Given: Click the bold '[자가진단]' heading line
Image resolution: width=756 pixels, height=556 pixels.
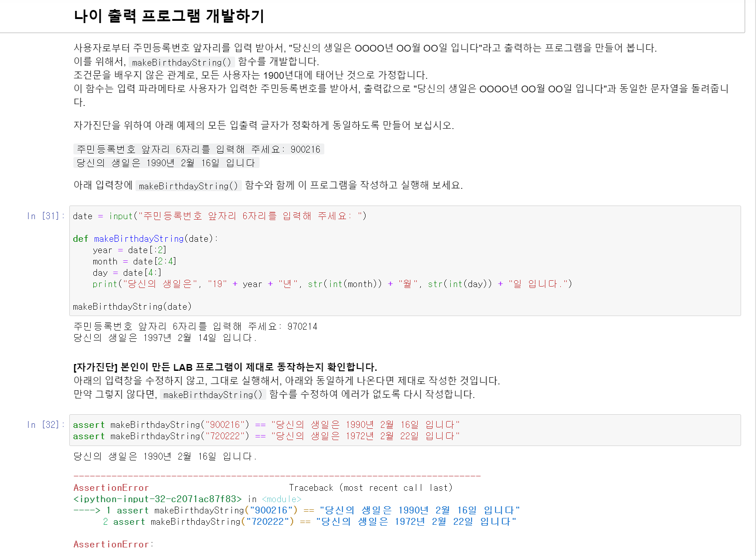Looking at the screenshot, I should [226, 367].
